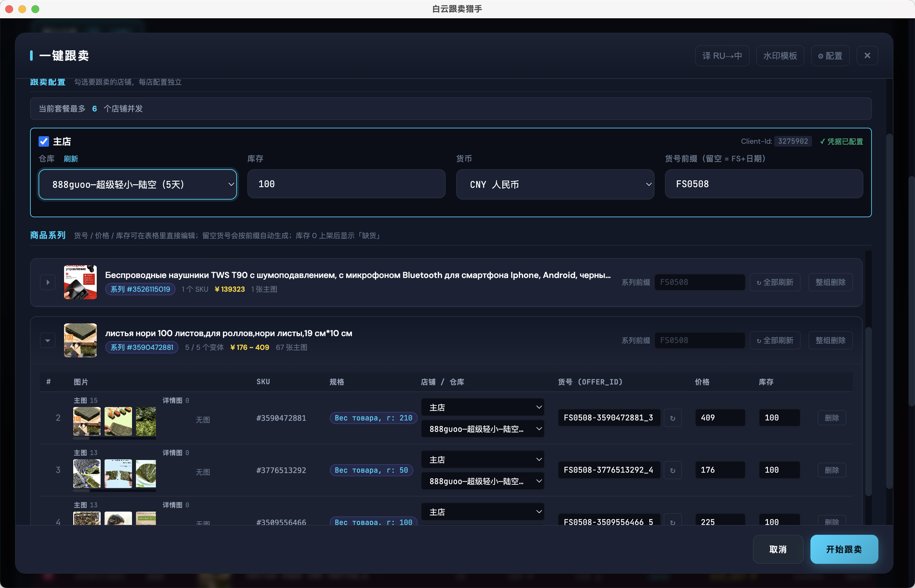915x588 pixels.
Task: Click the macOS green zoom window button
Action: point(35,9)
